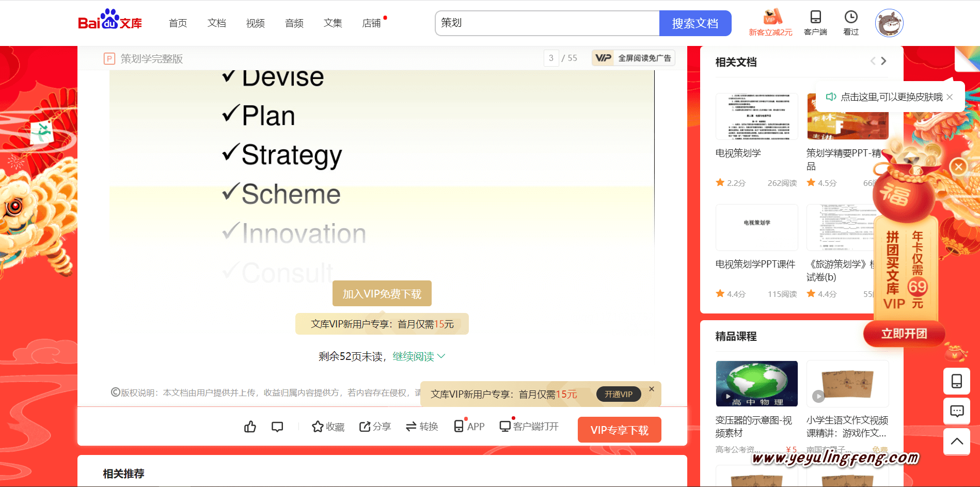Click the 搜索文档 search button

point(695,23)
